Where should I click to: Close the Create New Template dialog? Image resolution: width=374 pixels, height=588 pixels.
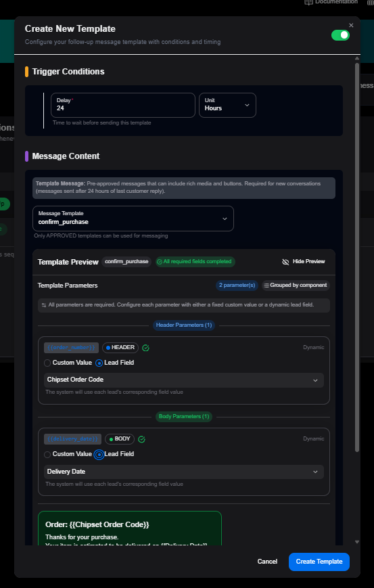(x=351, y=25)
